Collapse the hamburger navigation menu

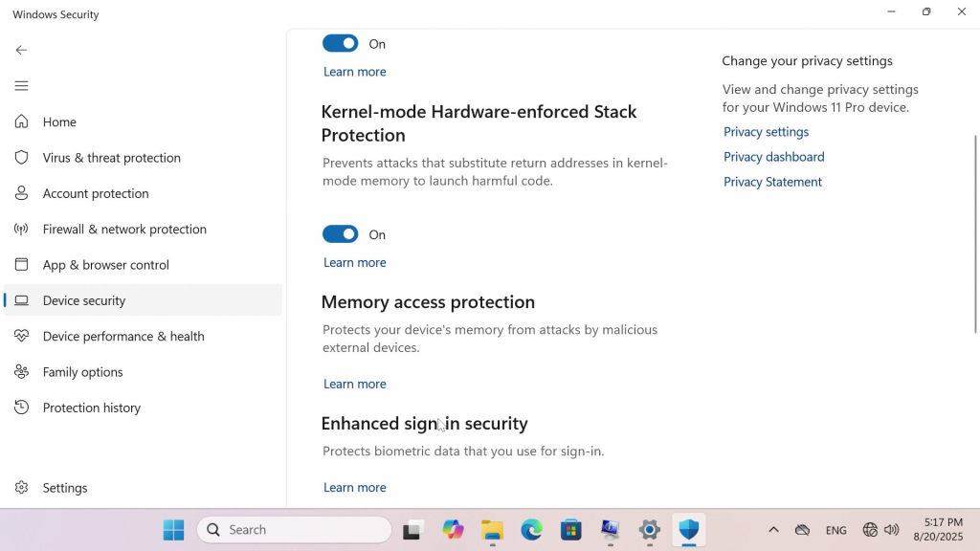click(21, 85)
